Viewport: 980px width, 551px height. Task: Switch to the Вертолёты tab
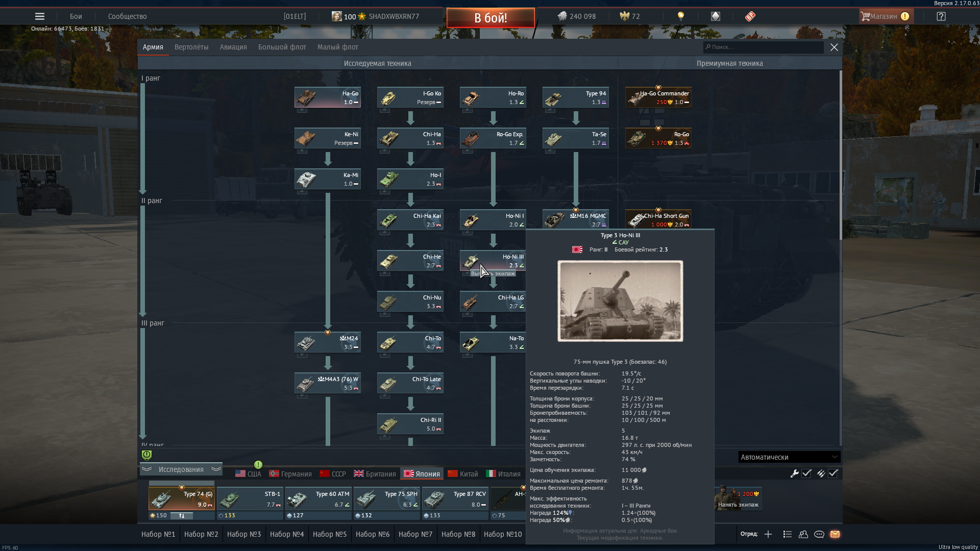pyautogui.click(x=191, y=47)
